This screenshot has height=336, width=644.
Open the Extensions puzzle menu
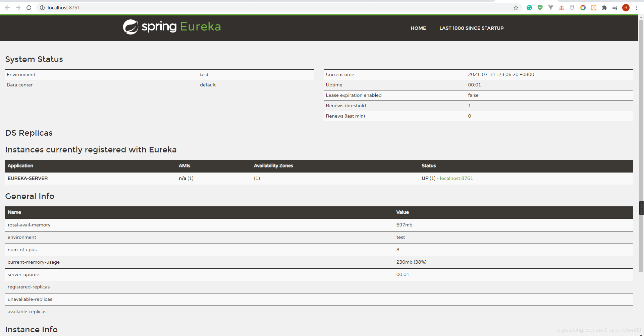tap(604, 8)
